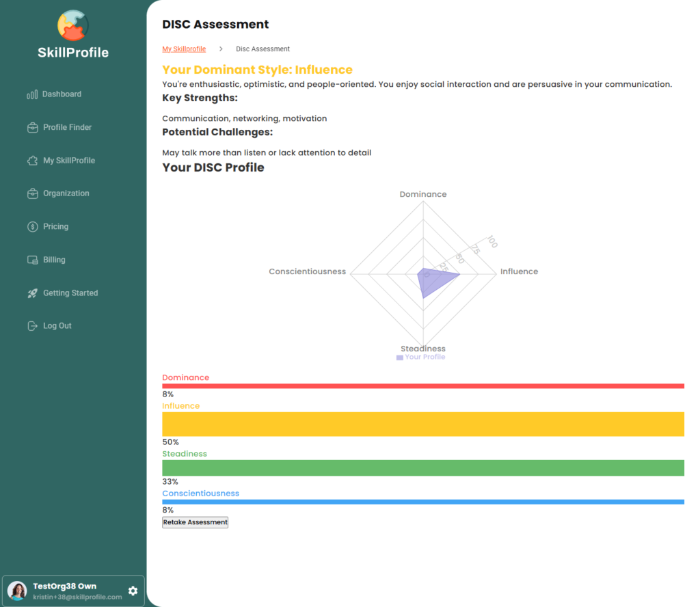Click the Organization briefcase icon
Image resolution: width=700 pixels, height=607 pixels.
point(32,193)
